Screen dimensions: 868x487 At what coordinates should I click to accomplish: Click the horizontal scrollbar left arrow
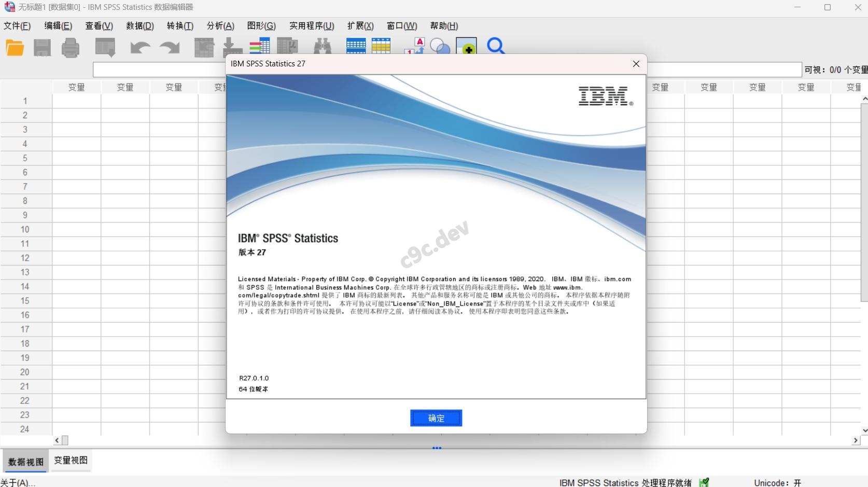57,440
